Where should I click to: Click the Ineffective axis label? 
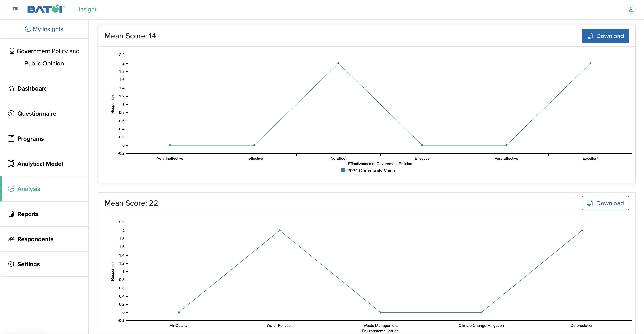[254, 158]
